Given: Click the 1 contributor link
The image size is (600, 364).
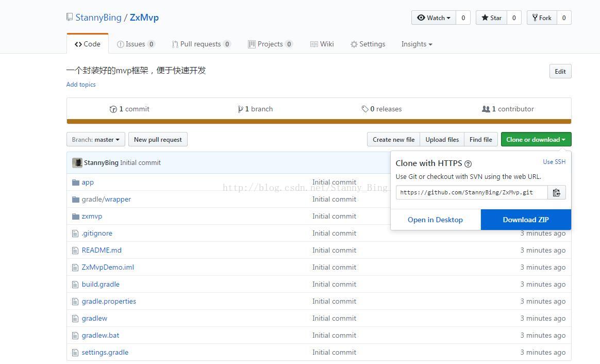Looking at the screenshot, I should click(508, 109).
